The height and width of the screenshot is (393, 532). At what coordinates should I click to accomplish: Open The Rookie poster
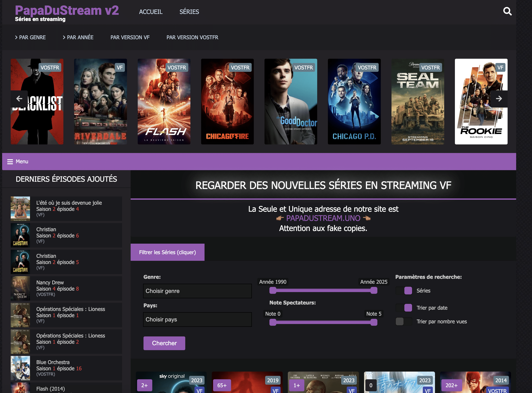pos(481,102)
